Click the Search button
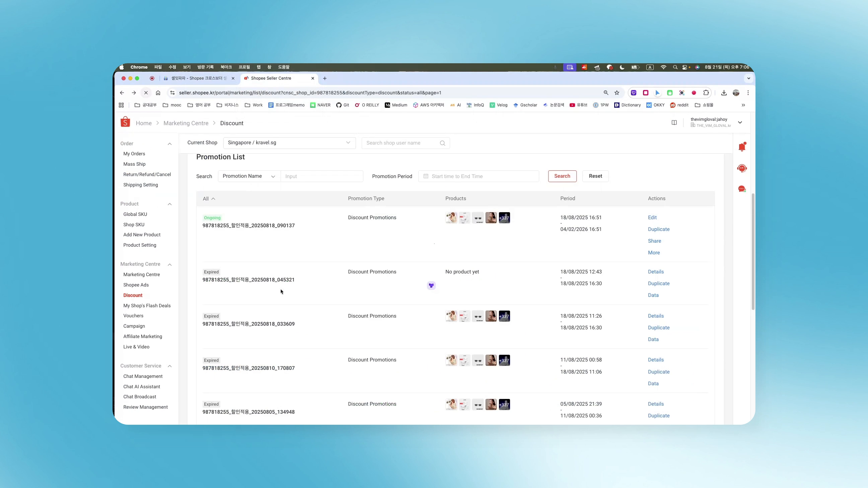 click(562, 176)
